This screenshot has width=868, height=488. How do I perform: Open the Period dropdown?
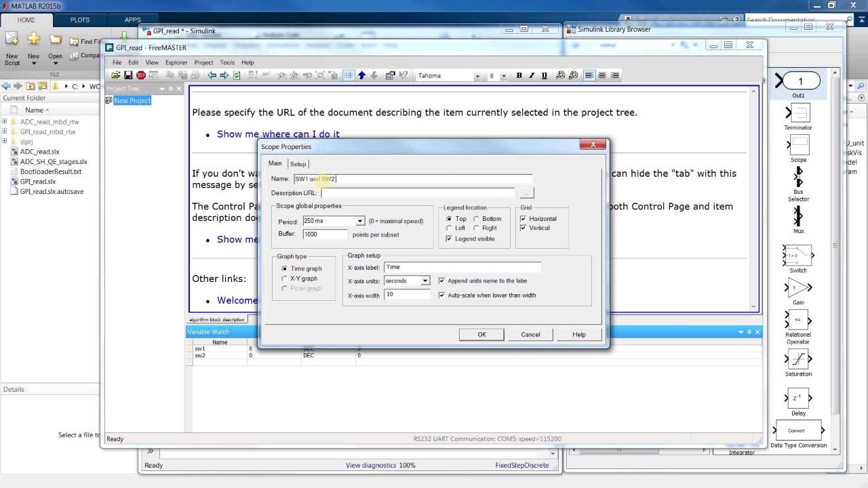point(360,222)
